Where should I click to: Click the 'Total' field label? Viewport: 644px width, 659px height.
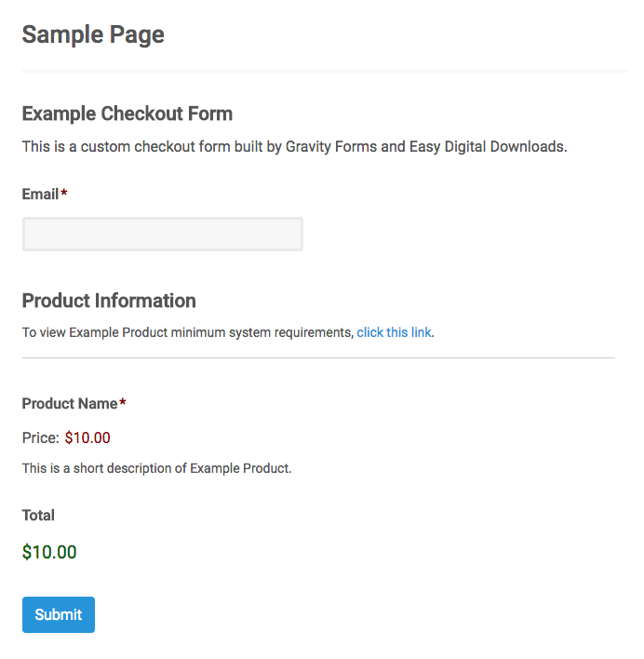pos(38,516)
